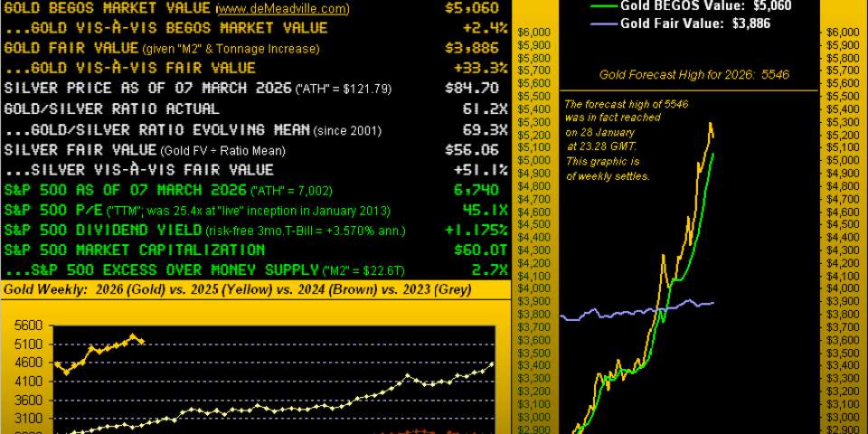The width and height of the screenshot is (868, 434).
Task: Click the forecast high annotation text in chart
Action: click(x=605, y=138)
